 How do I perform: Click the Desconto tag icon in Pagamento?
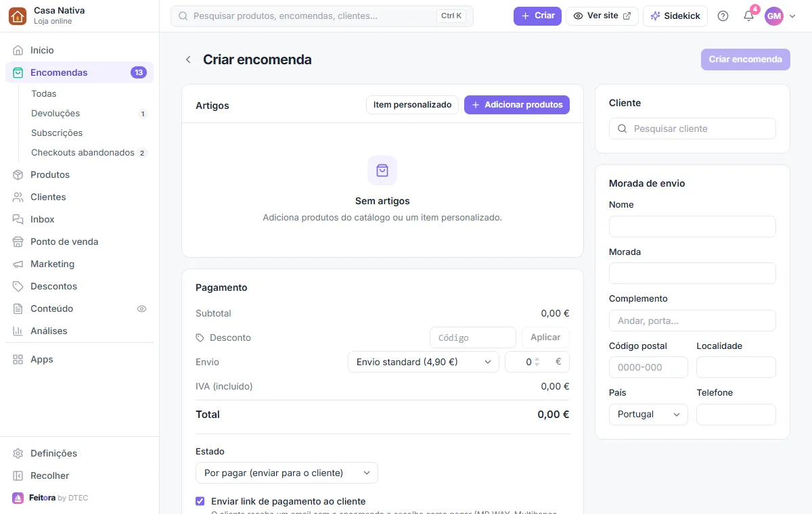tap(200, 337)
